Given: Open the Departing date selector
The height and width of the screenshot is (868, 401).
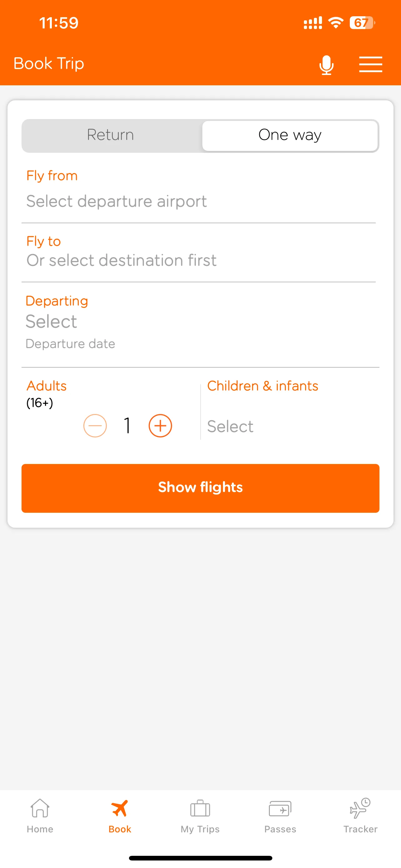Looking at the screenshot, I should click(52, 322).
